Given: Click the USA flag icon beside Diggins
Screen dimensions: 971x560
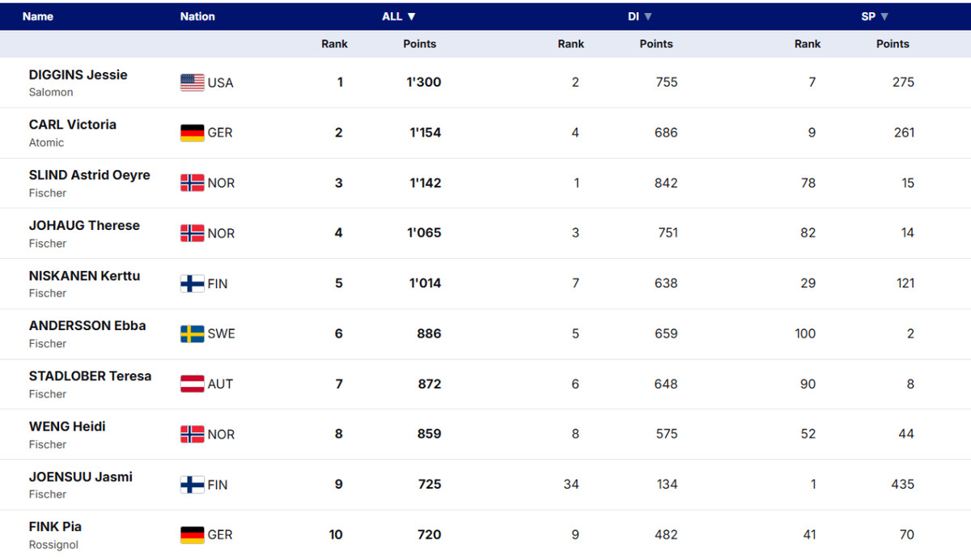Looking at the screenshot, I should [x=192, y=83].
